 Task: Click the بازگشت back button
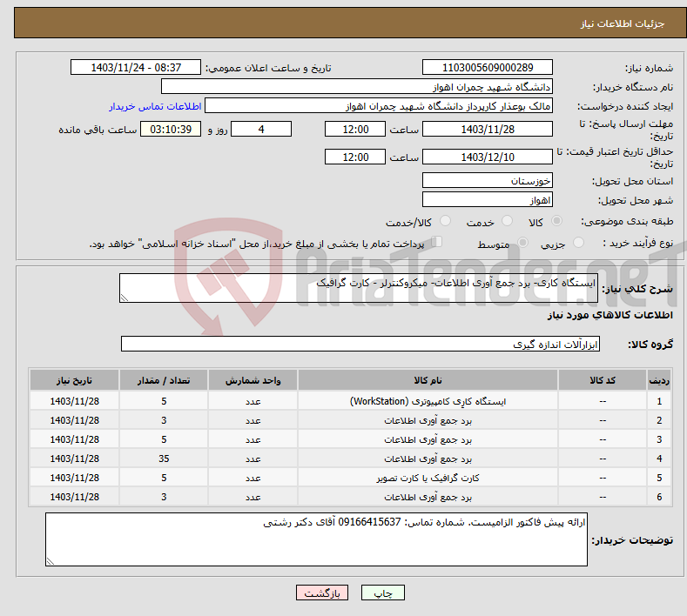click(322, 593)
